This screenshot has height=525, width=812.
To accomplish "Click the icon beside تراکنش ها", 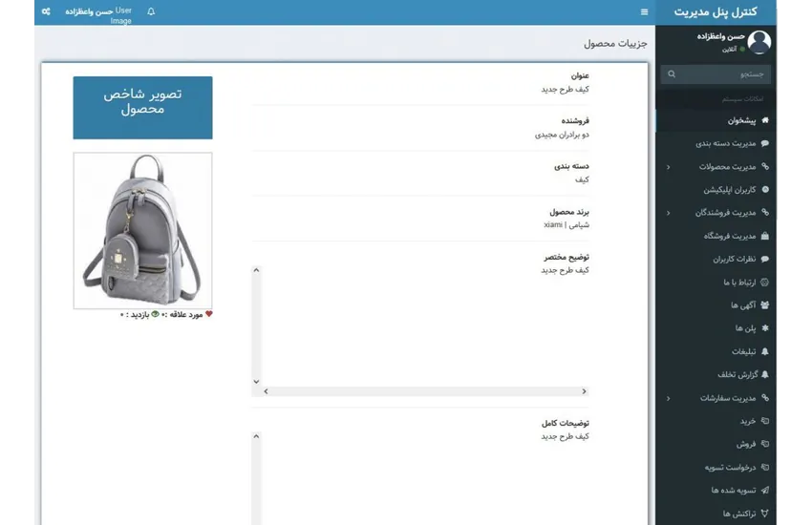I will [x=765, y=514].
